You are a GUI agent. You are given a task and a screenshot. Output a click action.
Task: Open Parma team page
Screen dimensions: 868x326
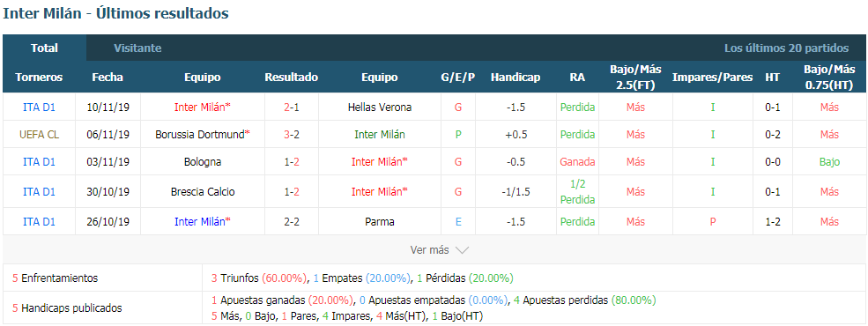[x=380, y=221]
